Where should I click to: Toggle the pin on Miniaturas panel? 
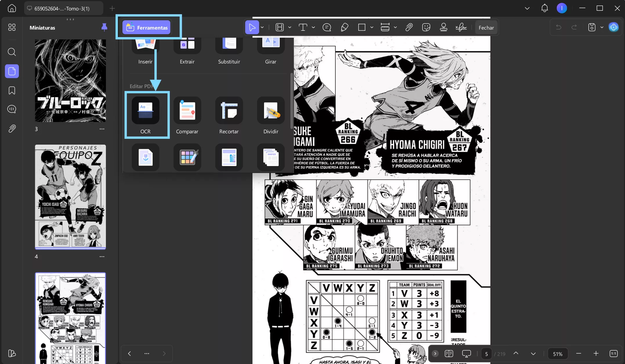coord(104,28)
